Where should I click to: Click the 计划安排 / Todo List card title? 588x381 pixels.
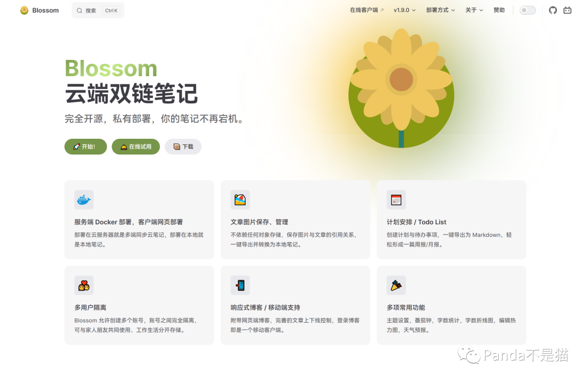(x=416, y=222)
